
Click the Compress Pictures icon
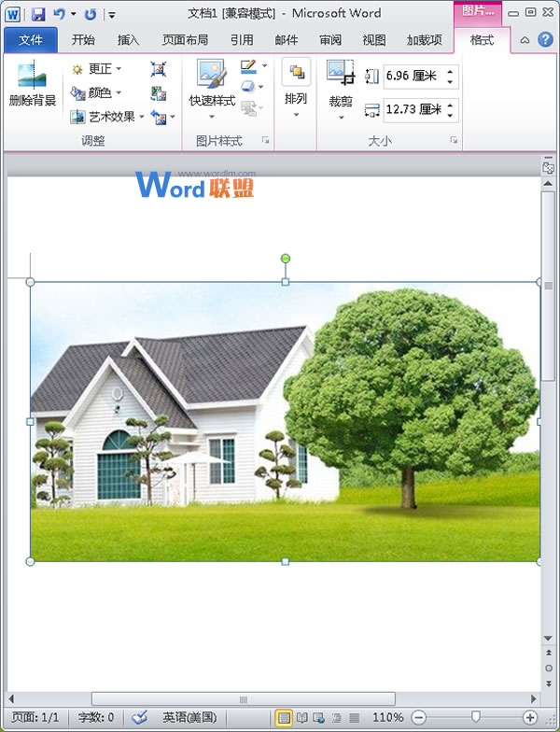pyautogui.click(x=159, y=69)
